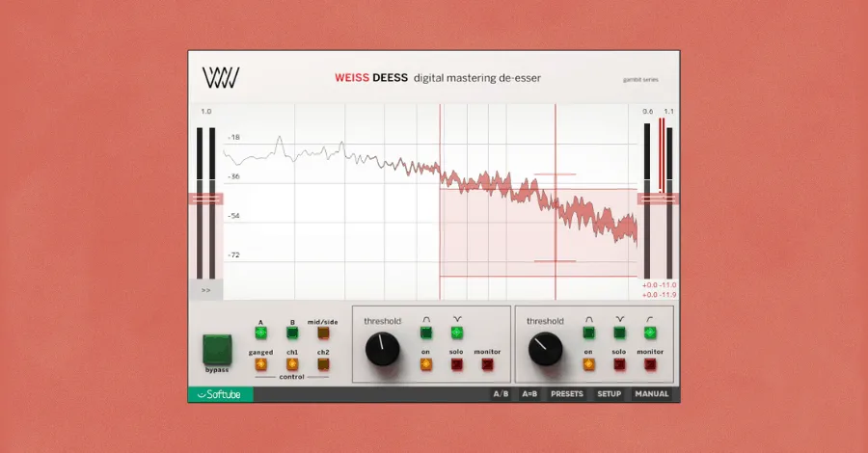Toggle the large green bypass button
The width and height of the screenshot is (868, 453).
[217, 350]
